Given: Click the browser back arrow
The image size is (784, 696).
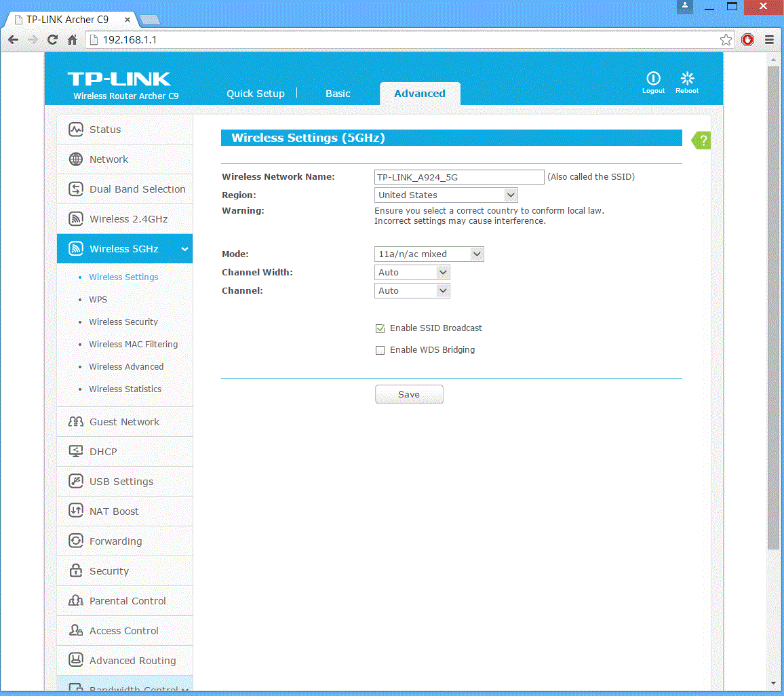Looking at the screenshot, I should coord(14,40).
